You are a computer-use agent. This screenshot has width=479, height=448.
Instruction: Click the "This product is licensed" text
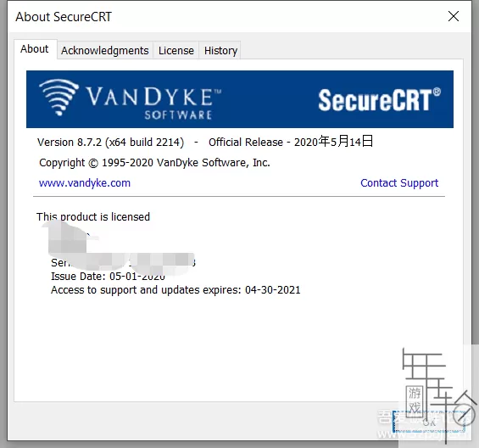pyautogui.click(x=93, y=217)
